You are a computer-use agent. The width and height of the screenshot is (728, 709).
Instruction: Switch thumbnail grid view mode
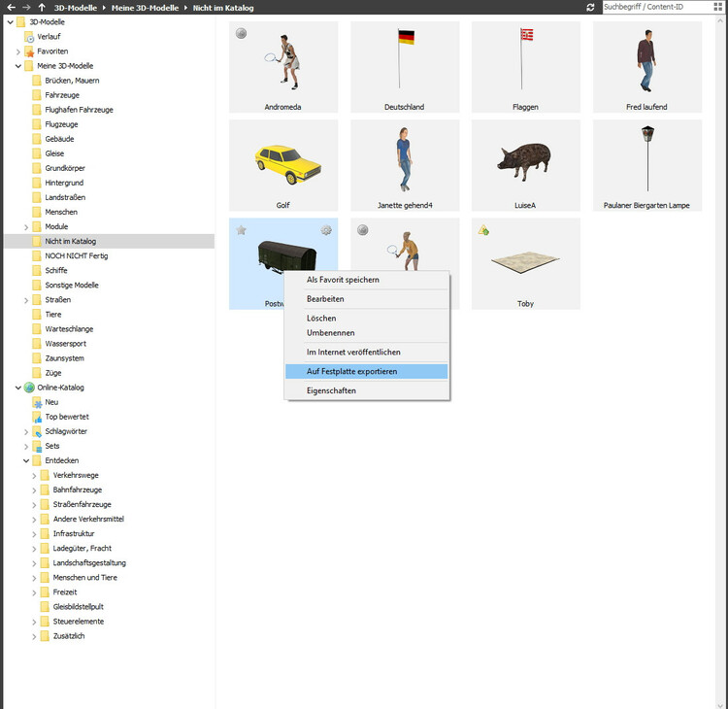click(717, 7)
